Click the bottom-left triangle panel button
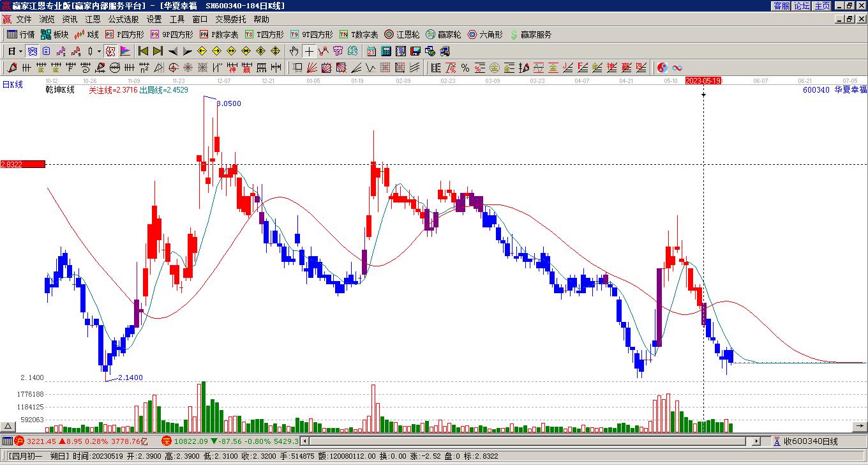 point(8,426)
